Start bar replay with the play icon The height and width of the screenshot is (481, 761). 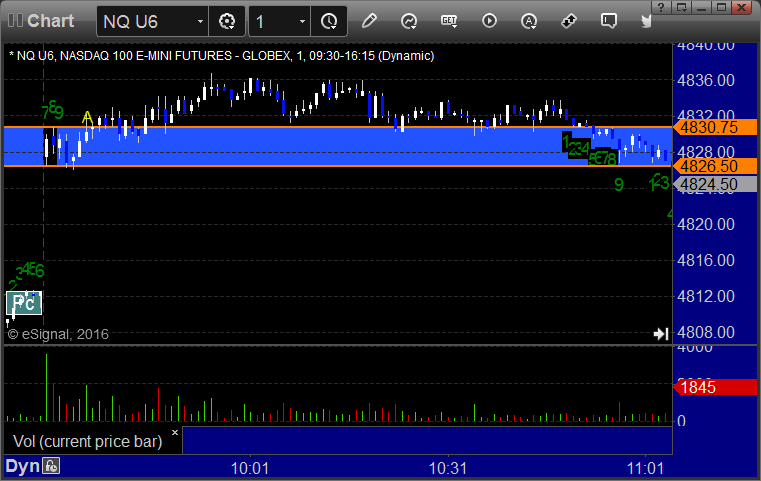click(489, 21)
